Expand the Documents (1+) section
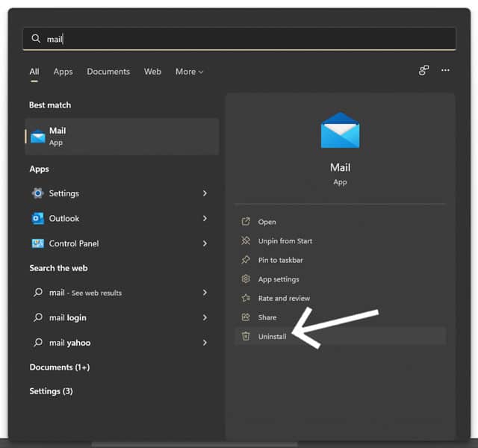 coord(60,367)
